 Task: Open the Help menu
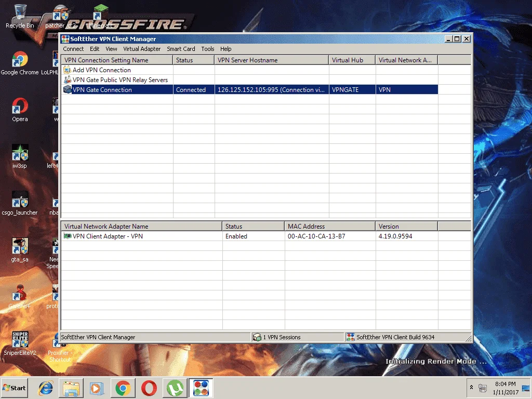click(225, 49)
